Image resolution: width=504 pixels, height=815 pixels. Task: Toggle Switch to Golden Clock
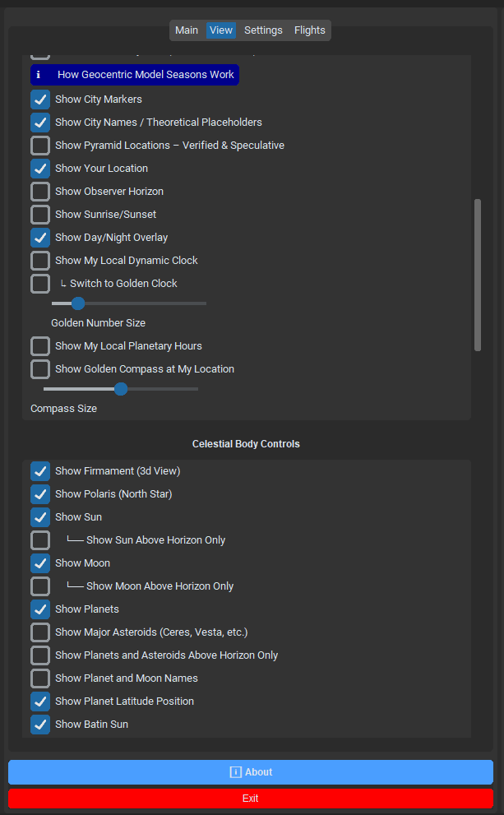tap(40, 284)
